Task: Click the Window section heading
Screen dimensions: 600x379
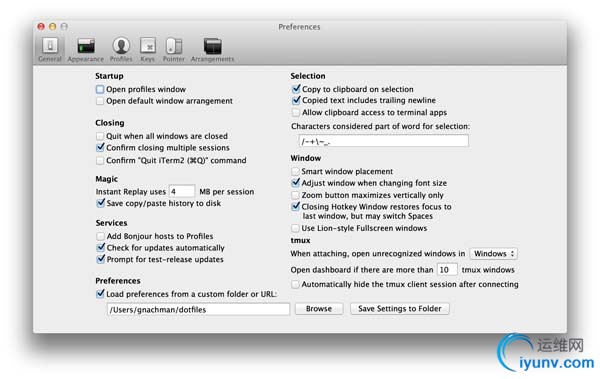Action: pos(306,158)
